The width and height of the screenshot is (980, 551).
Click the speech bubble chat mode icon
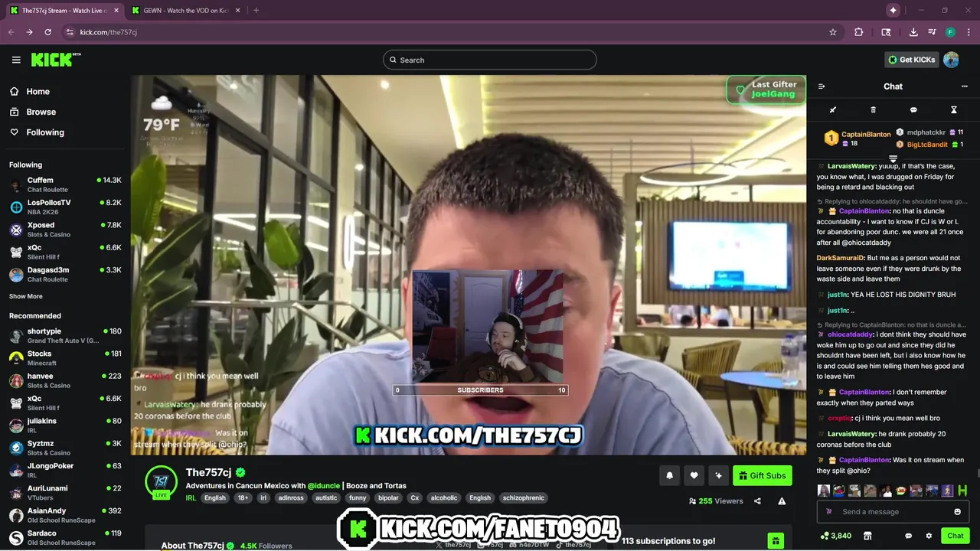(913, 110)
